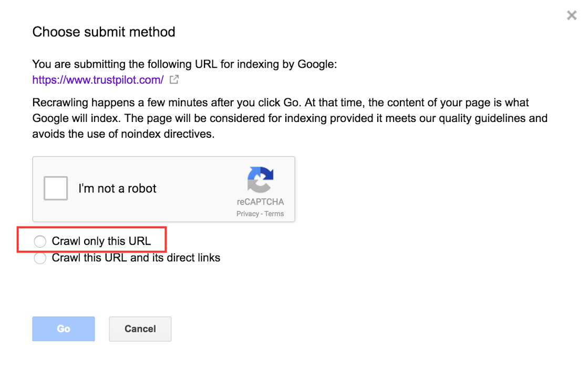Check the I'm not a robot box

[56, 188]
